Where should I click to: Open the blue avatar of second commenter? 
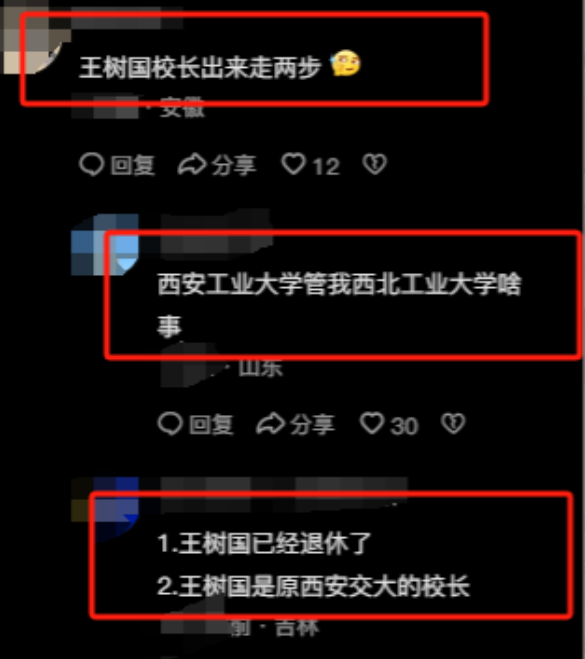[104, 245]
